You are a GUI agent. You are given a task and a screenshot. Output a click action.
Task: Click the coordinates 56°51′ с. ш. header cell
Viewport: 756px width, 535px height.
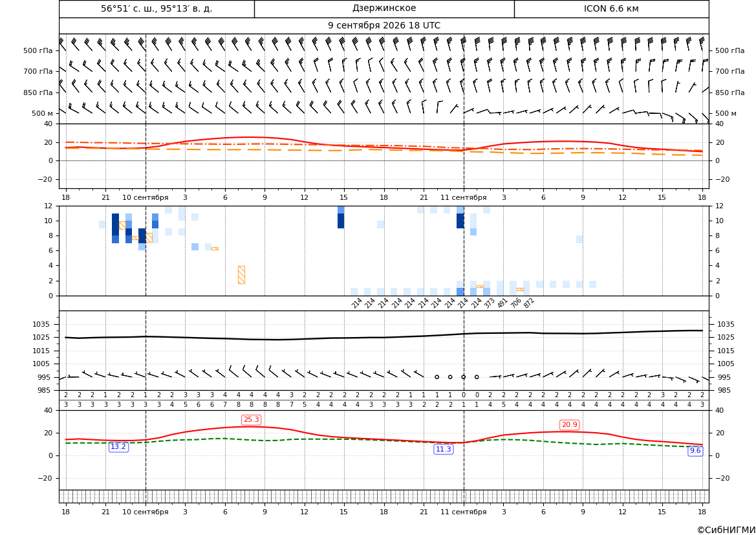[157, 8]
